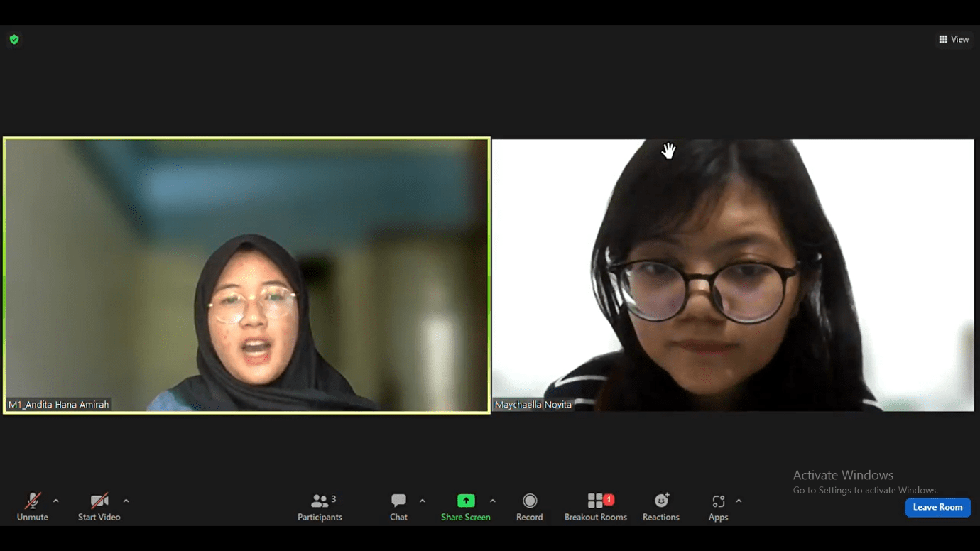Click the green Share Screen icon

point(466,501)
